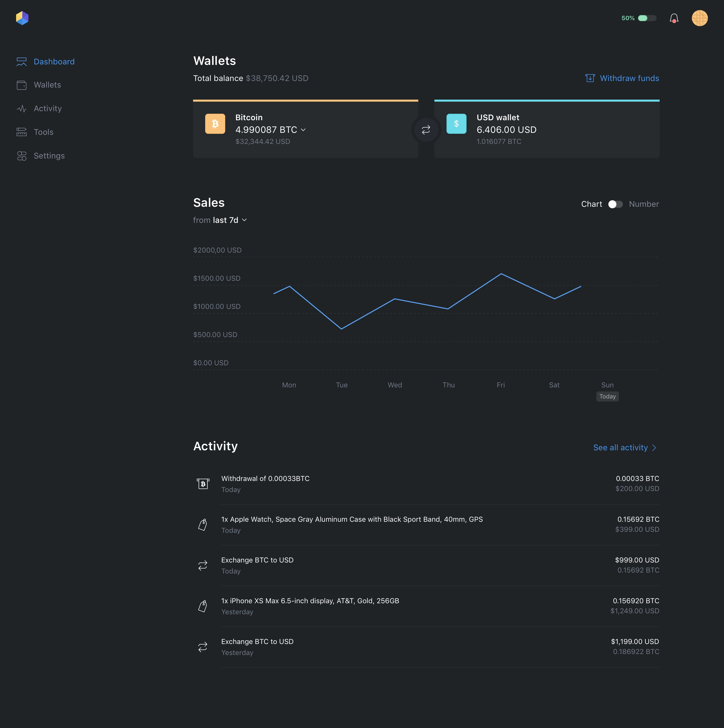Viewport: 724px width, 728px height.
Task: Click the See all activity chevron arrow
Action: click(654, 448)
